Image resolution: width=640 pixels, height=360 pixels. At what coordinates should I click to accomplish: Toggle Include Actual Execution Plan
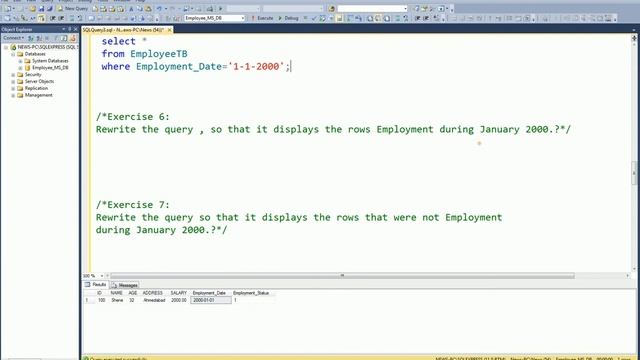click(350, 18)
